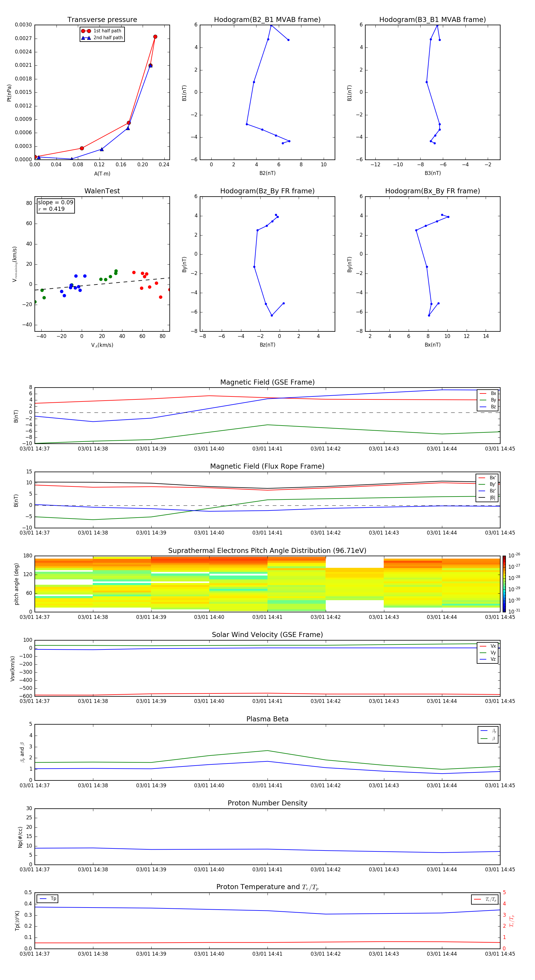Click the "Hodogram(Bz_By FR frame)" title
Screen dimensions: 535x980
tap(267, 191)
